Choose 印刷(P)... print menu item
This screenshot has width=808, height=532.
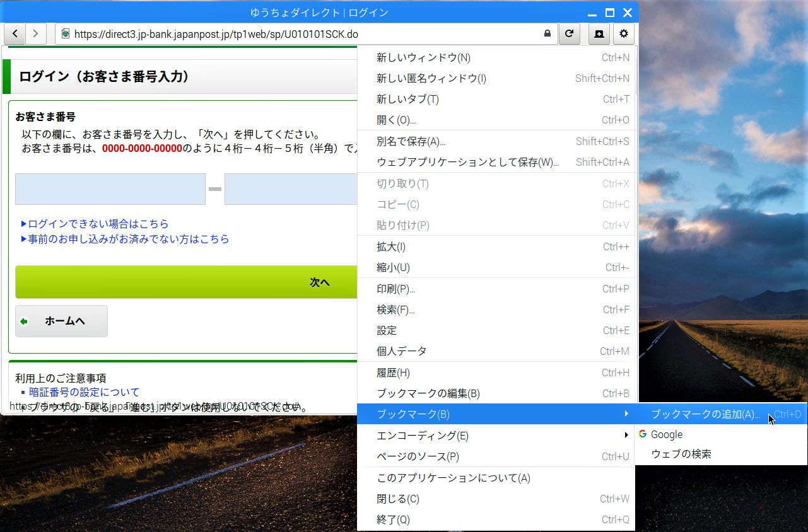click(x=496, y=289)
